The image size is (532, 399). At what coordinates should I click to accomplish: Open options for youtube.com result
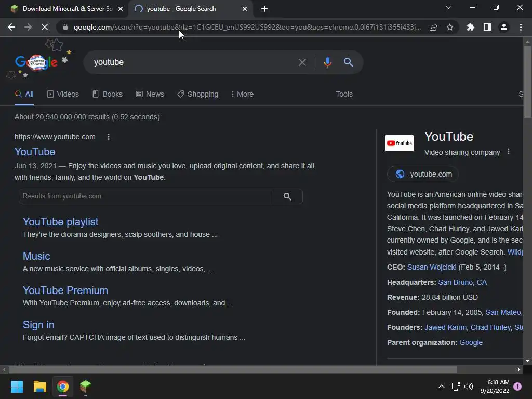click(x=108, y=137)
